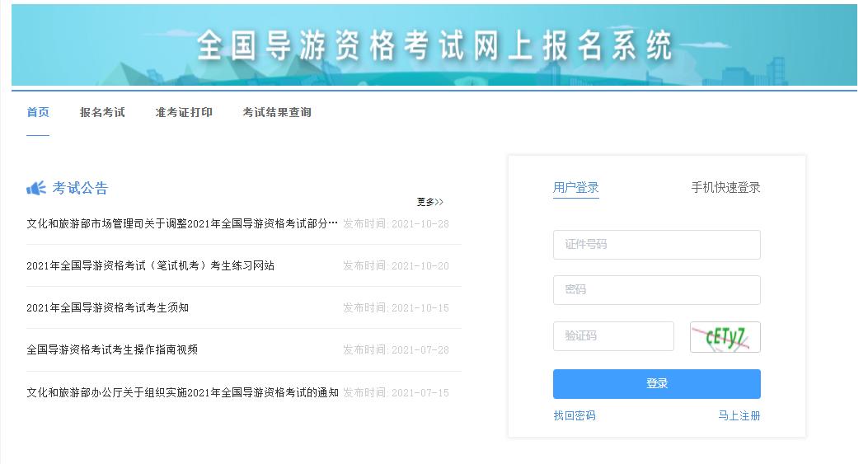Screen dimensions: 868x464
Task: Focus the 证件号码 input field
Action: pyautogui.click(x=656, y=244)
